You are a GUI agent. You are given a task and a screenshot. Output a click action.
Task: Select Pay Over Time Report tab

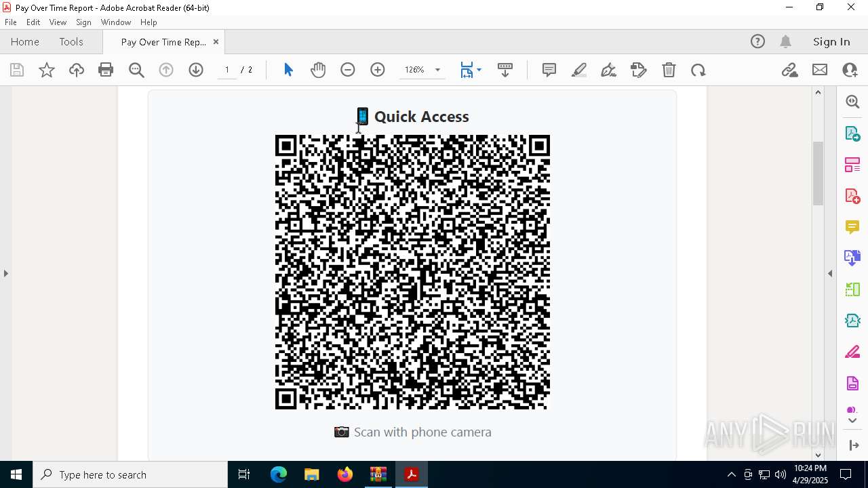pyautogui.click(x=163, y=42)
